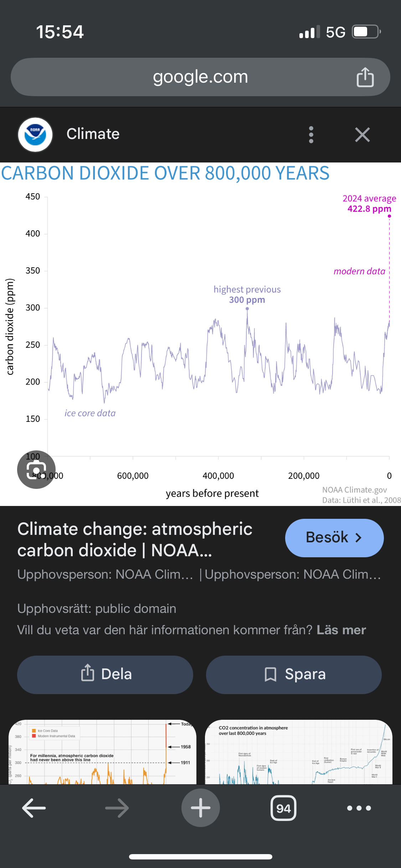The image size is (401, 868).
Task: Search image with Google Lens icon
Action: coord(36,470)
